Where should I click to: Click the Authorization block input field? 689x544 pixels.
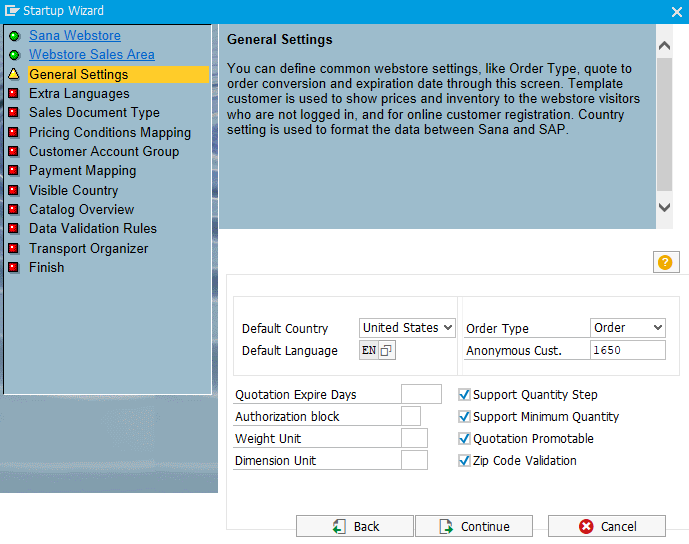pos(411,416)
